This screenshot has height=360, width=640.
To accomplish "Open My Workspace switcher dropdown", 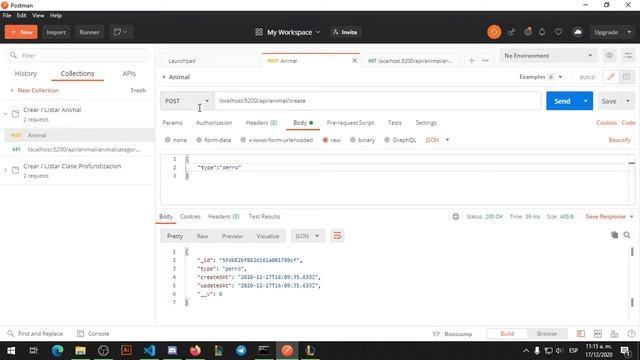I will (x=288, y=32).
